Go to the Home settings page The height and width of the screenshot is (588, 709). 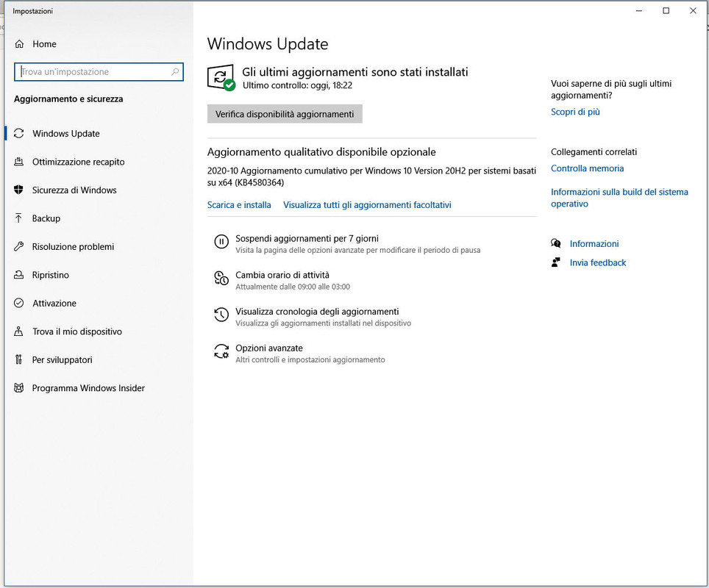99,44
